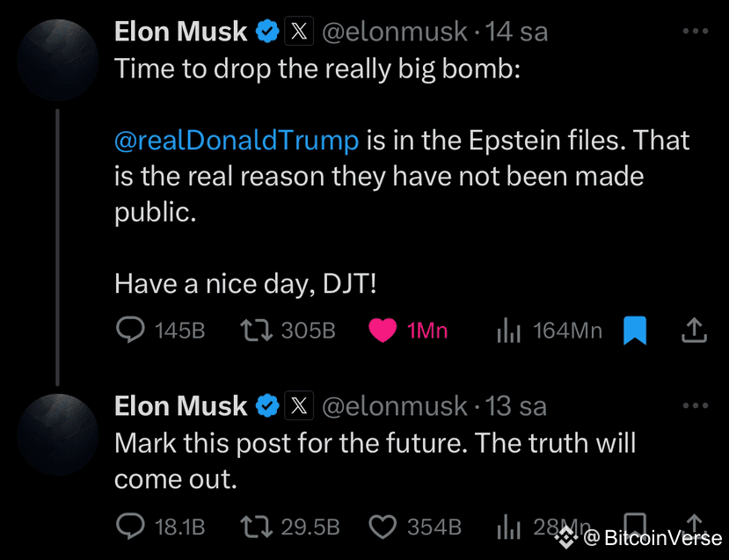Click the blue verified checkmark on first post
This screenshot has height=560, width=729.
tap(267, 31)
